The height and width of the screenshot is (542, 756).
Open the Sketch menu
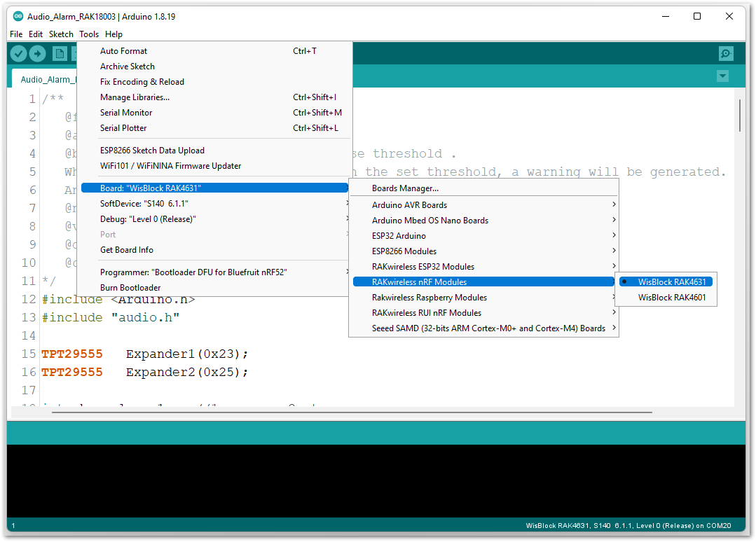tap(61, 34)
